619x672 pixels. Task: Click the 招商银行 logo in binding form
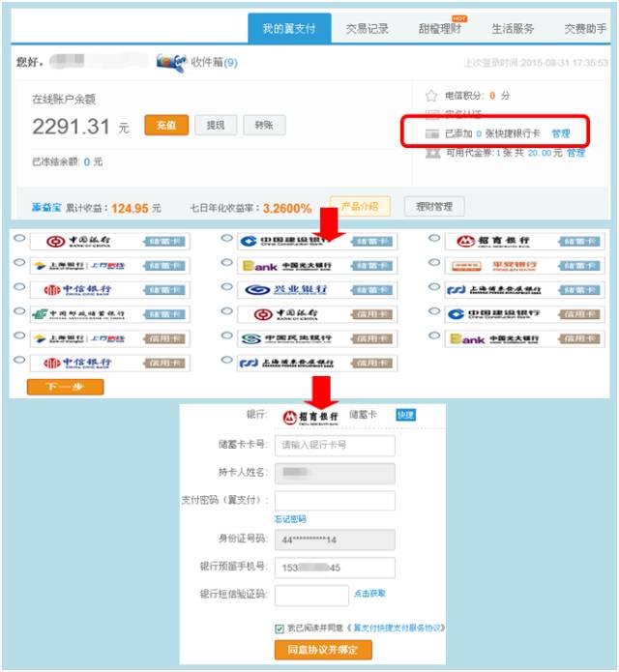pos(310,417)
